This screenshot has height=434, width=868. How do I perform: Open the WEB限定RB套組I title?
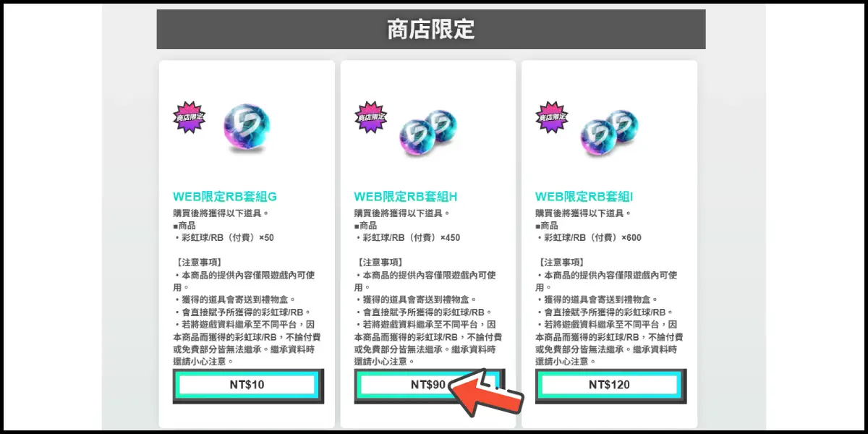[x=585, y=197]
